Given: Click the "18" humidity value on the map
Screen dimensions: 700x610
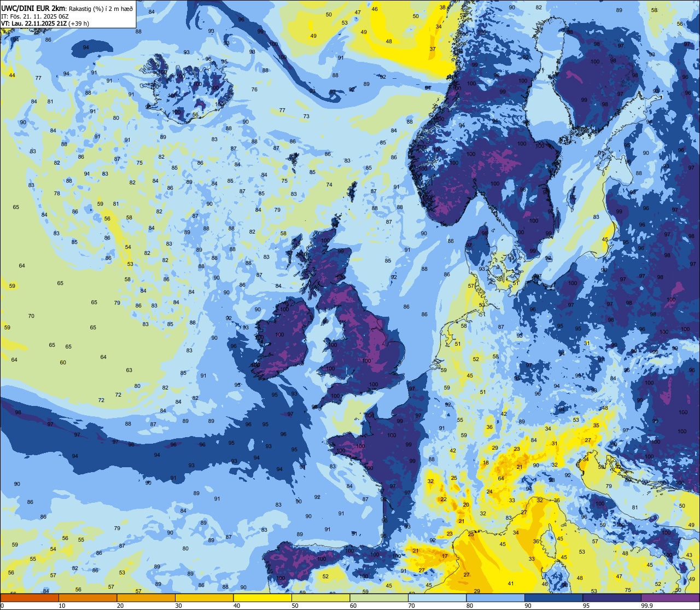Looking at the screenshot, I should pyautogui.click(x=486, y=463).
